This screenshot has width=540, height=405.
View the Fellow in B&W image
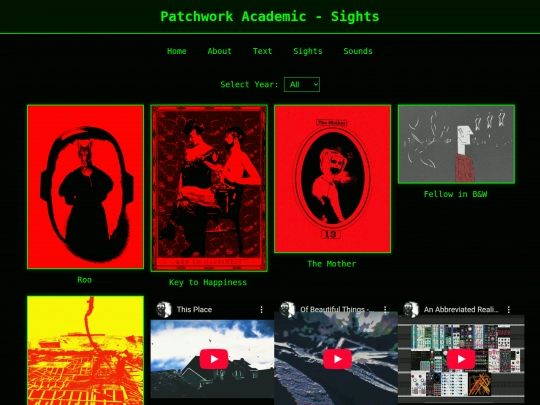(456, 144)
